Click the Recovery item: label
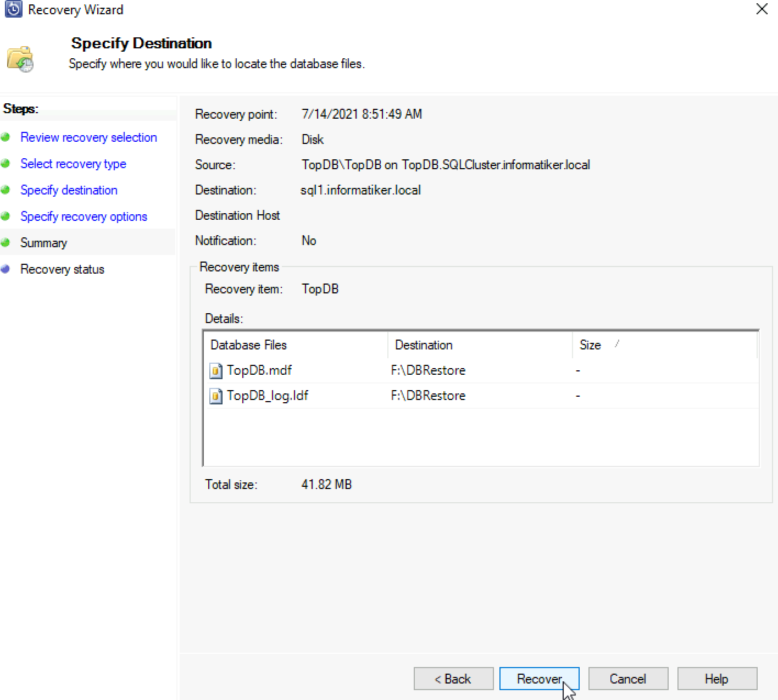 pos(243,289)
